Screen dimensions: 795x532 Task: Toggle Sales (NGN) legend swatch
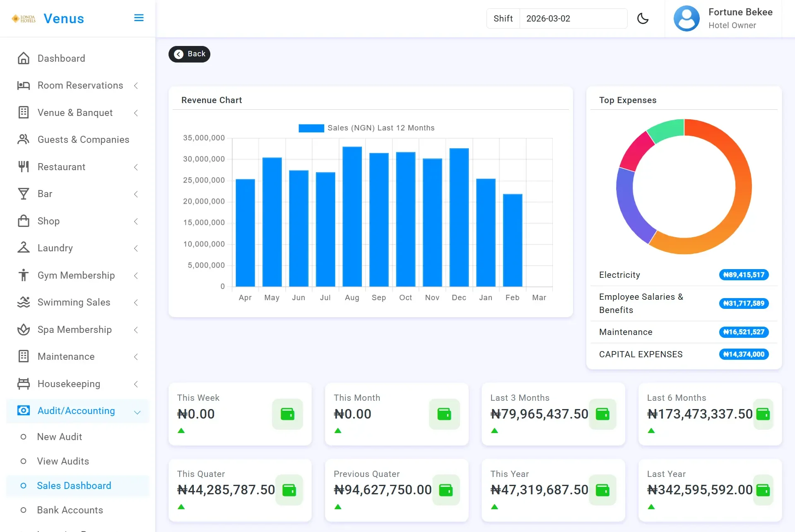click(x=311, y=128)
